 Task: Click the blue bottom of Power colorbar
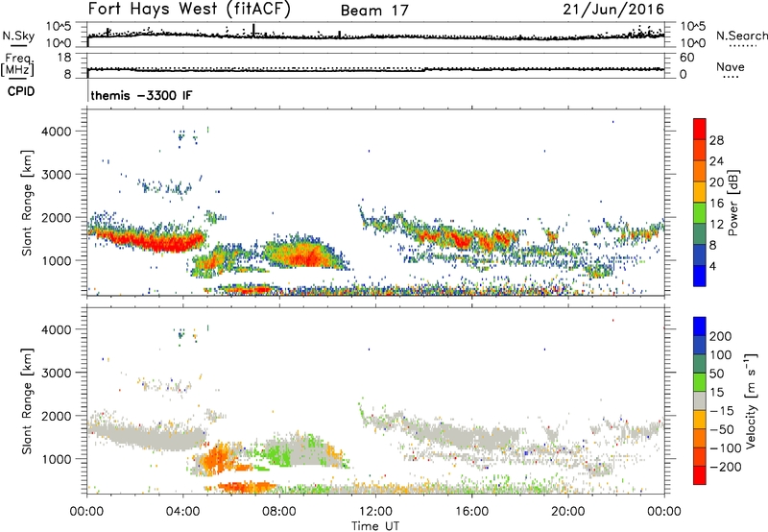pos(700,276)
